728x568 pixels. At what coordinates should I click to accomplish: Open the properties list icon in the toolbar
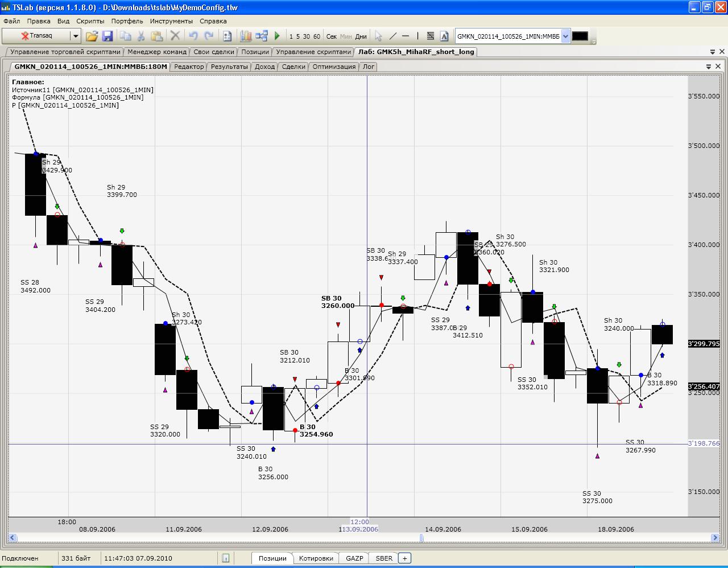pyautogui.click(x=227, y=36)
